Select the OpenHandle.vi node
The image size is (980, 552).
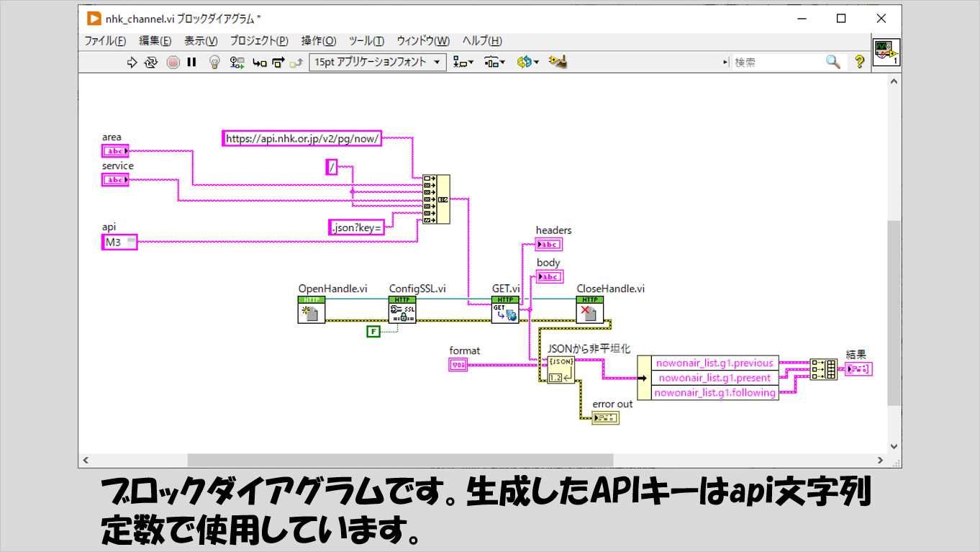pyautogui.click(x=312, y=309)
